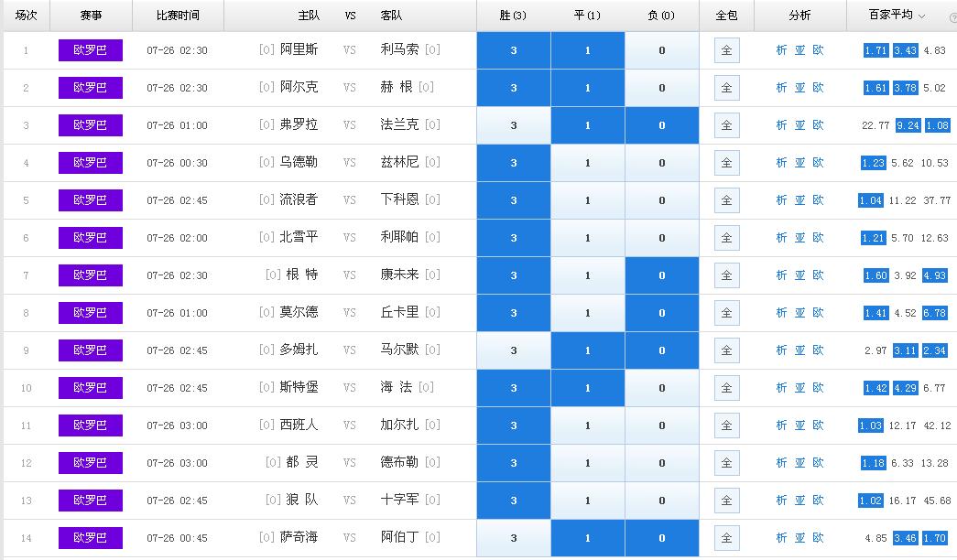
Task: Open 析 link for 斯特堡 match
Action: click(x=781, y=388)
